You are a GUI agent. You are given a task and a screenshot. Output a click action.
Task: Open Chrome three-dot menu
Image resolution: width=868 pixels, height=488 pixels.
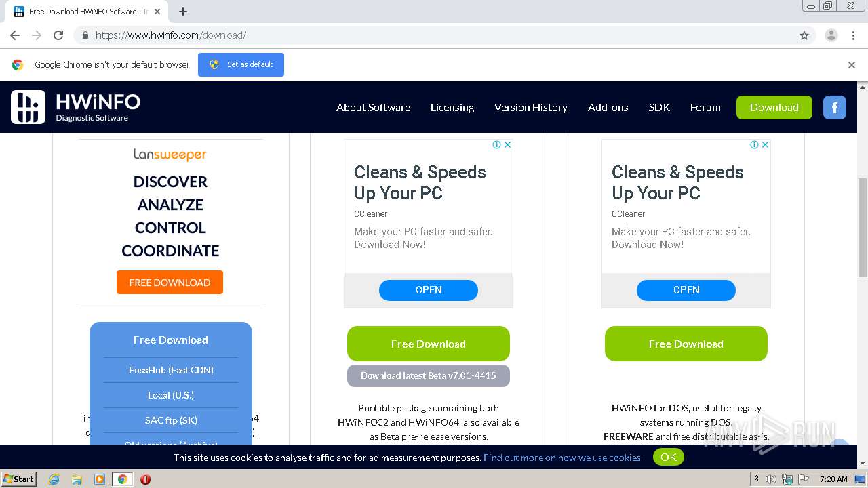(853, 35)
